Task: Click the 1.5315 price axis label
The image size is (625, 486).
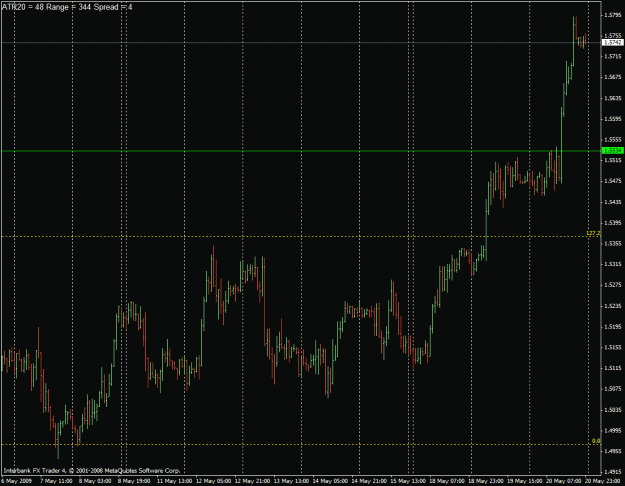Action: click(613, 264)
